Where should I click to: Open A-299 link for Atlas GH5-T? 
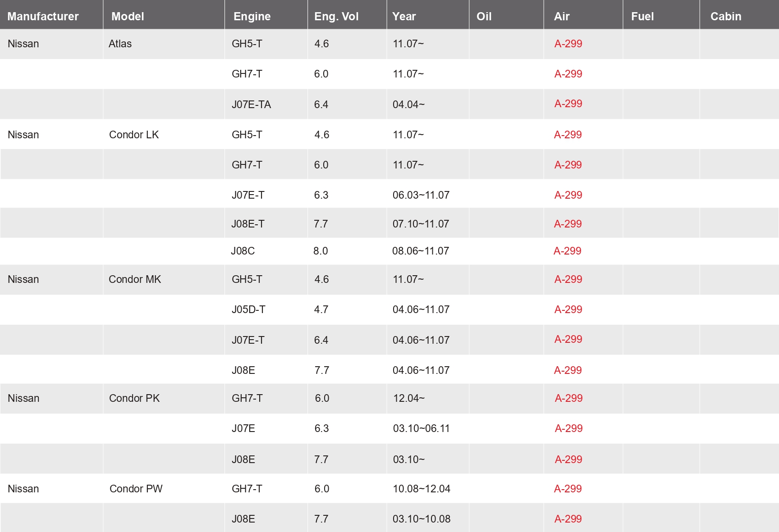tap(568, 44)
